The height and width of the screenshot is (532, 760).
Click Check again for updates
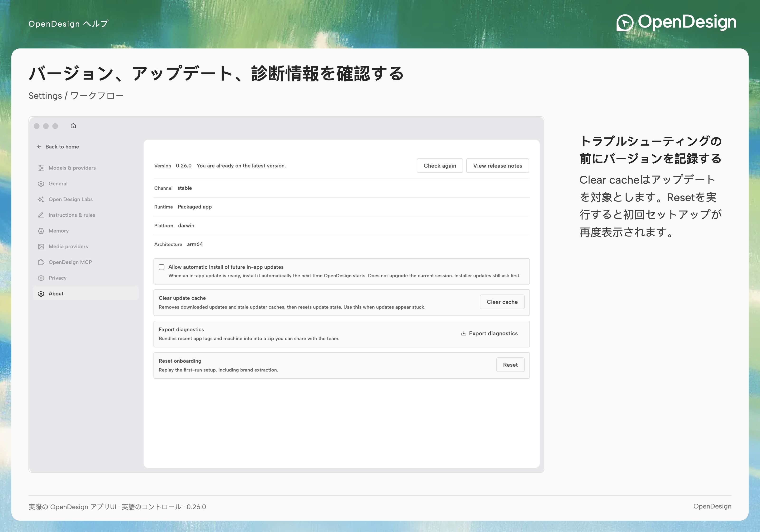click(x=440, y=166)
